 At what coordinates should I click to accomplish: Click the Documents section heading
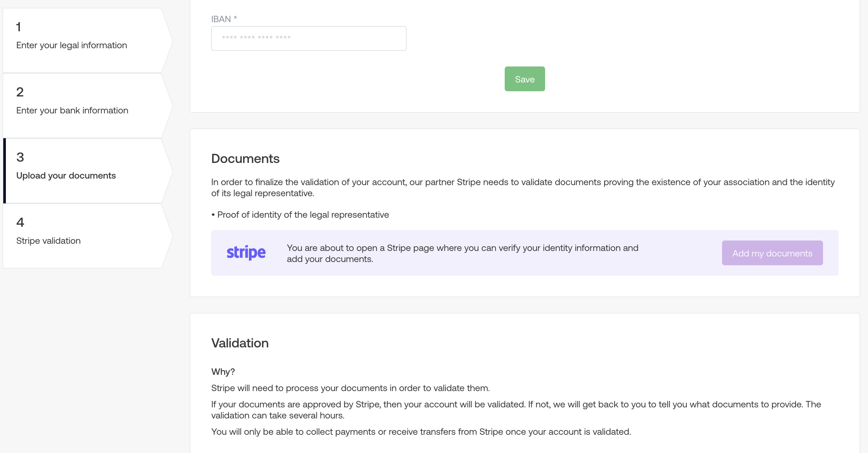(245, 159)
